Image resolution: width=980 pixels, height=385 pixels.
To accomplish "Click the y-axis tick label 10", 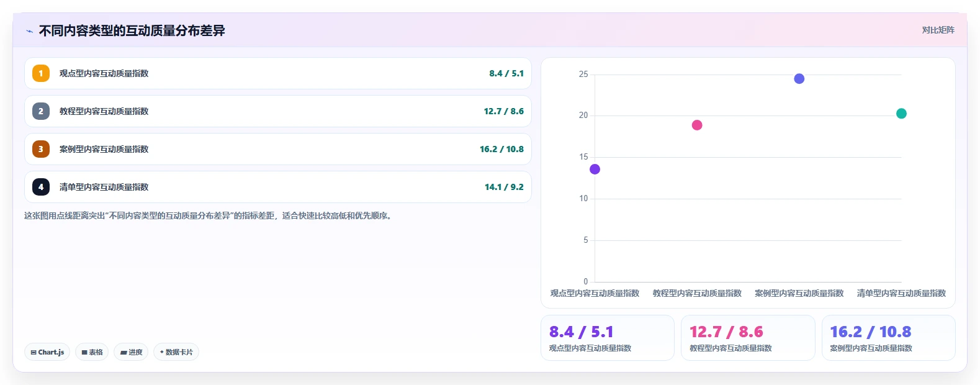I will (583, 199).
